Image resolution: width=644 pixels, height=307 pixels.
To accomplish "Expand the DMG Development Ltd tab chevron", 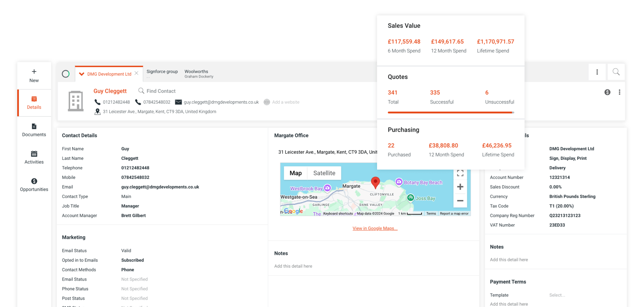I will coord(82,74).
